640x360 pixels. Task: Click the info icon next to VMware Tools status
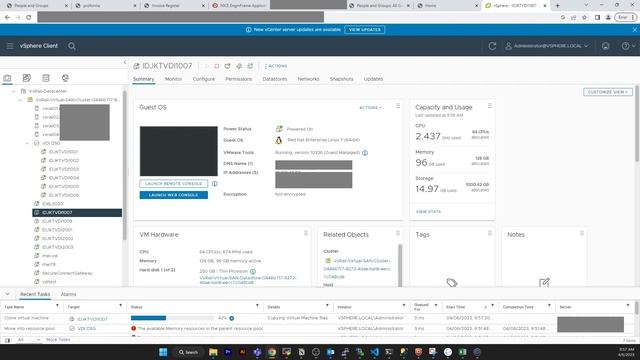click(x=365, y=153)
